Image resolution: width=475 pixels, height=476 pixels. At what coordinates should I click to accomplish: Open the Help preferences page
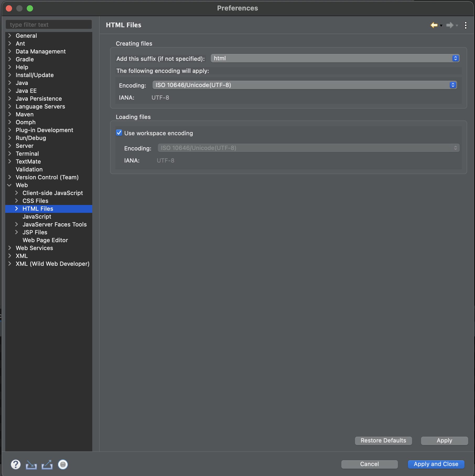click(x=22, y=67)
